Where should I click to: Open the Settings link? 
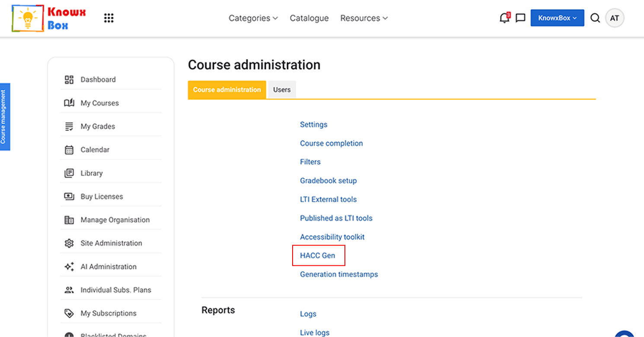314,124
